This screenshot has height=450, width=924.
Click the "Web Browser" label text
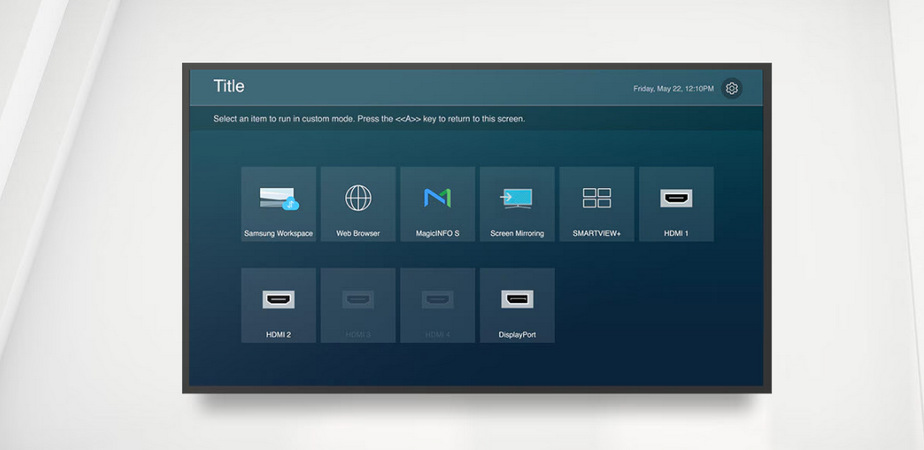358,234
